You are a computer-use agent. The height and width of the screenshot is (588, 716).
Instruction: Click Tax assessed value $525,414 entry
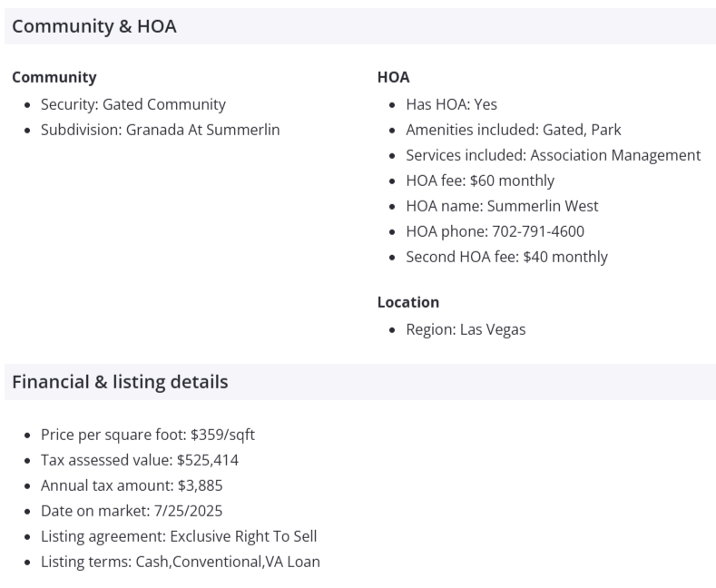pos(140,460)
